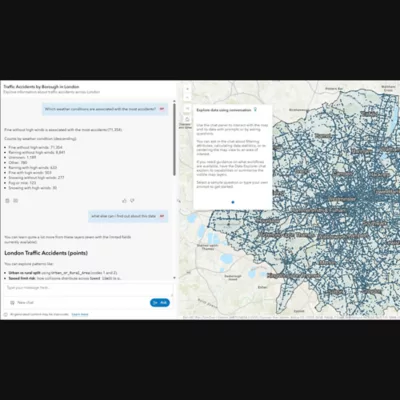Click the copy icon below weather response

7,201
